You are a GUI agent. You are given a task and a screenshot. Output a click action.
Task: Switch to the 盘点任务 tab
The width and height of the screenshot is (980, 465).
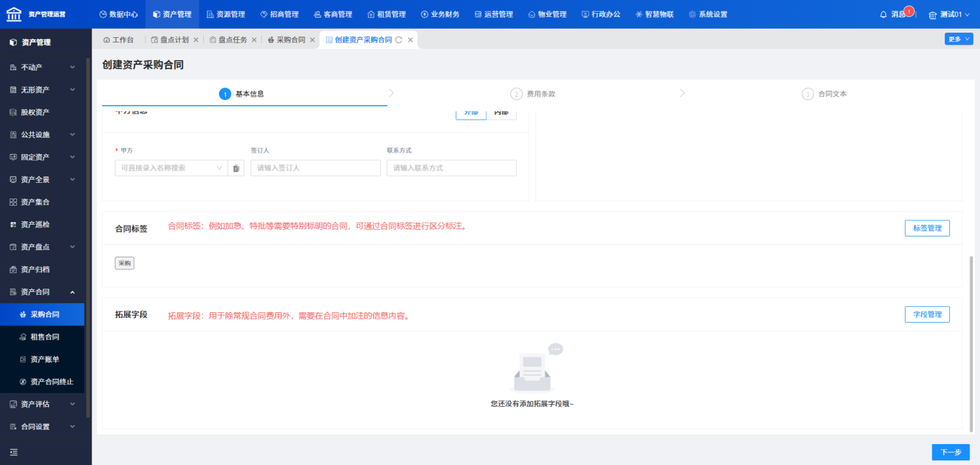point(228,40)
